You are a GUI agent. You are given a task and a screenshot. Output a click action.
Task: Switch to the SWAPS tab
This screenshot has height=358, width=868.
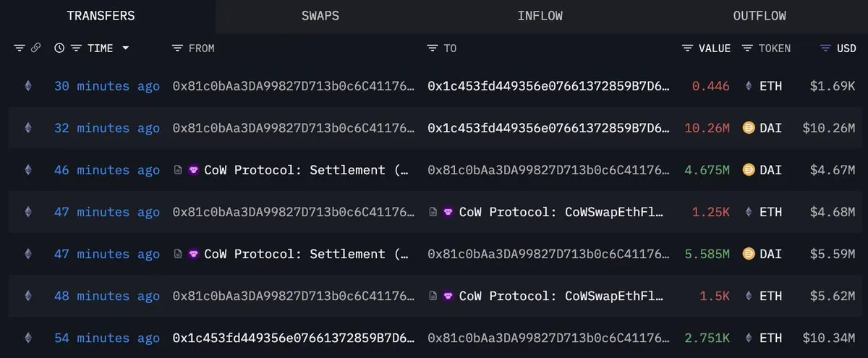click(320, 15)
